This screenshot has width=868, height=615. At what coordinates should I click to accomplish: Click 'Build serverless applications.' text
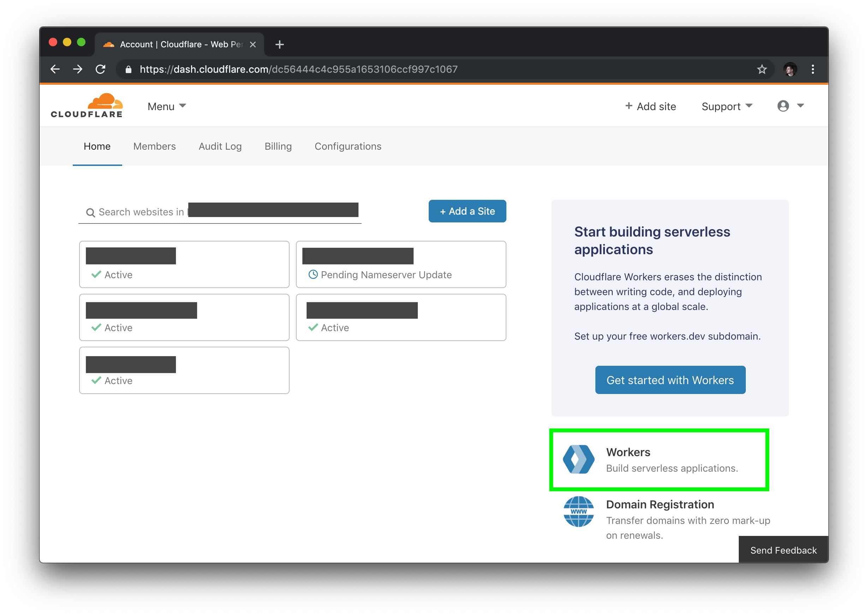click(672, 468)
